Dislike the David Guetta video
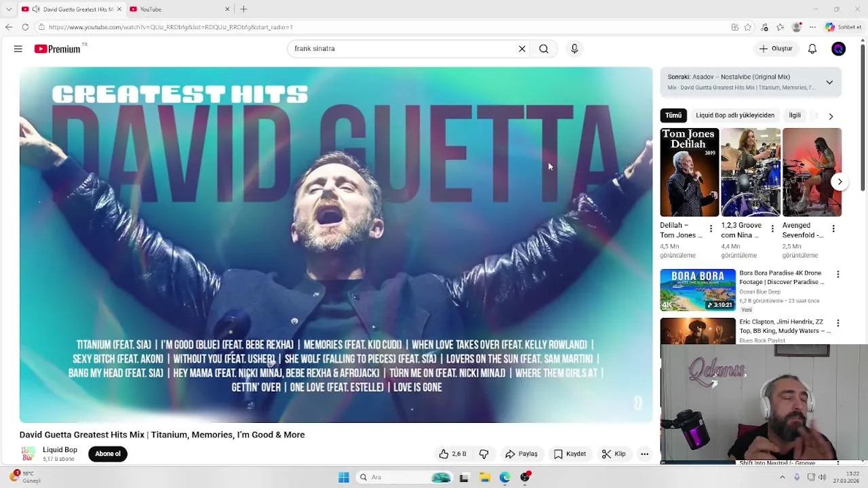 click(484, 454)
